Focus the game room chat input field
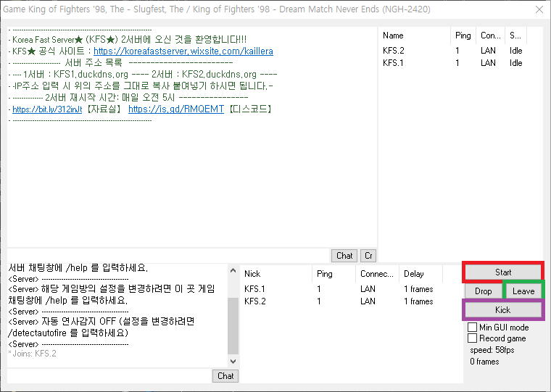The width and height of the screenshot is (551, 392). click(109, 376)
